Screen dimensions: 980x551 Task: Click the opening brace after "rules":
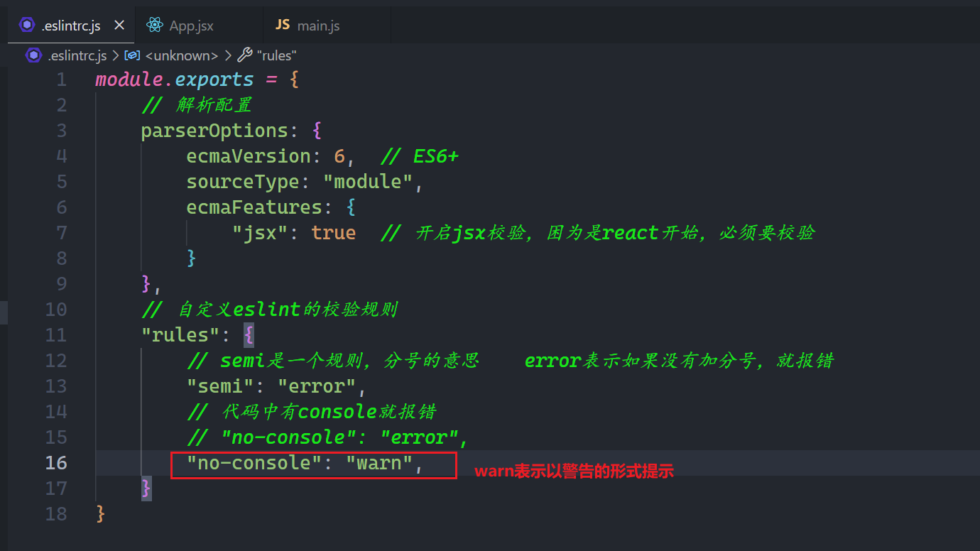tap(248, 335)
